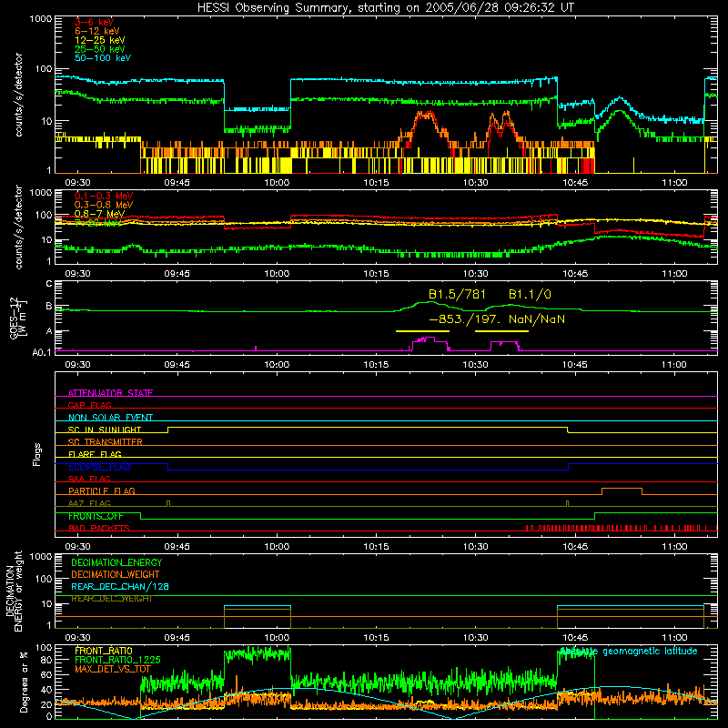Click the REAR_DEC_WEIGHT legend label
The height and width of the screenshot is (728, 728).
tap(112, 599)
